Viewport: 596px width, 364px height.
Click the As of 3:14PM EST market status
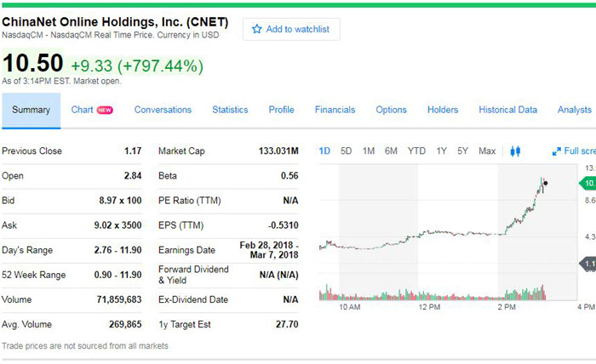[x=61, y=82]
